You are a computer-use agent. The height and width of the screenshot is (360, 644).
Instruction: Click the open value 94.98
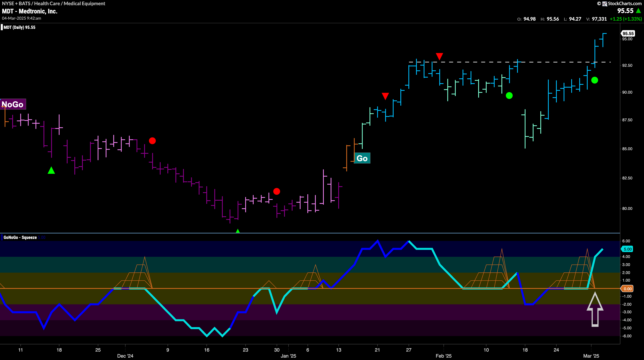pyautogui.click(x=530, y=19)
